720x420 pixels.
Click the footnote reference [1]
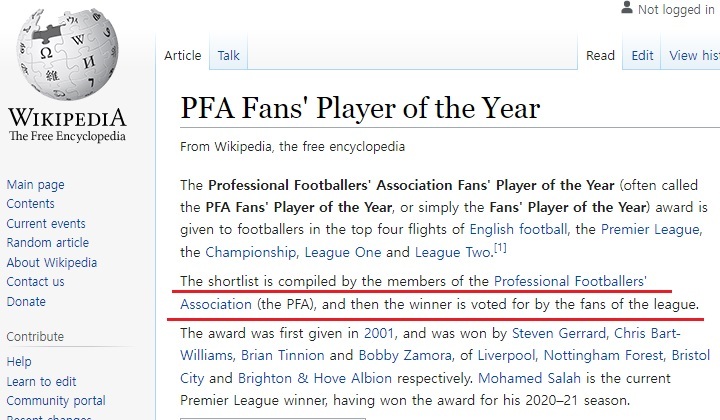click(x=500, y=248)
